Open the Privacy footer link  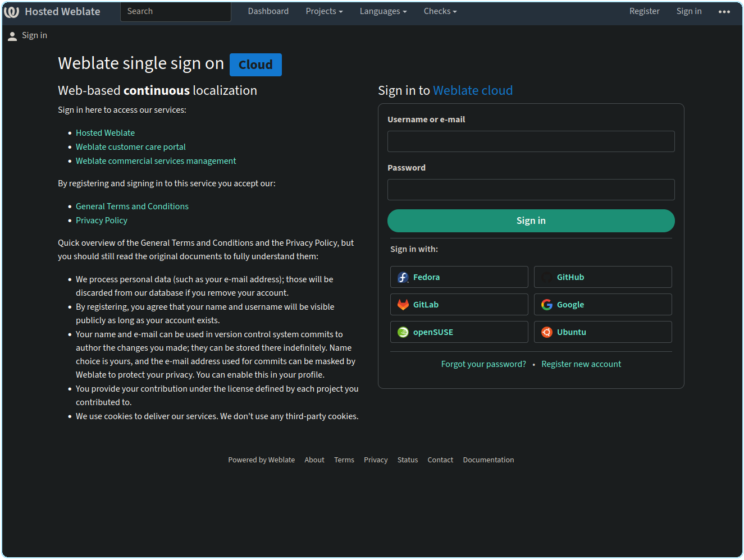point(376,460)
